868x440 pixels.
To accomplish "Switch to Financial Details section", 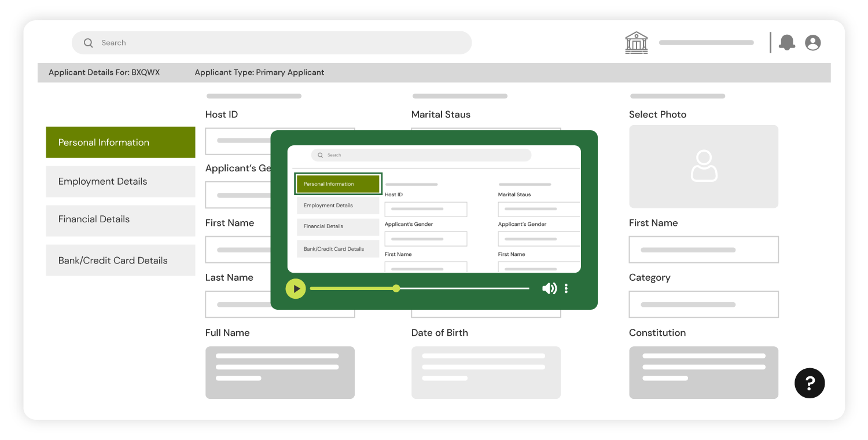I will (x=120, y=220).
